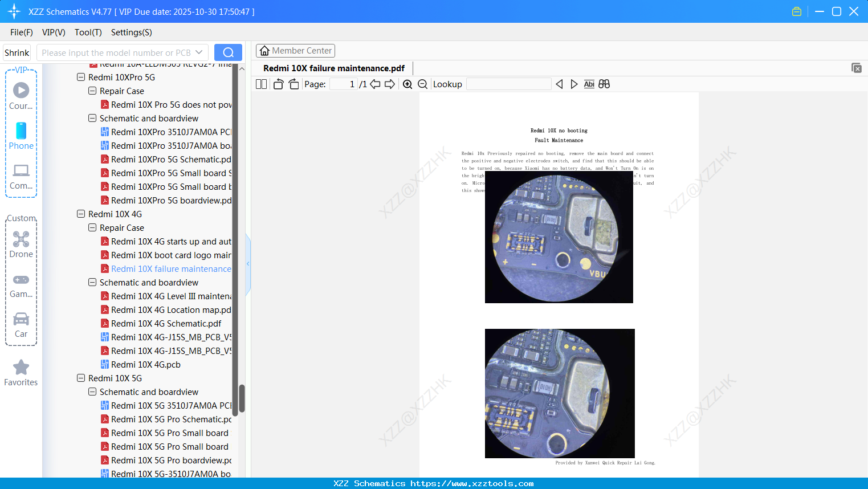This screenshot has height=489, width=868.
Task: Select the Phone category icon
Action: (x=21, y=136)
